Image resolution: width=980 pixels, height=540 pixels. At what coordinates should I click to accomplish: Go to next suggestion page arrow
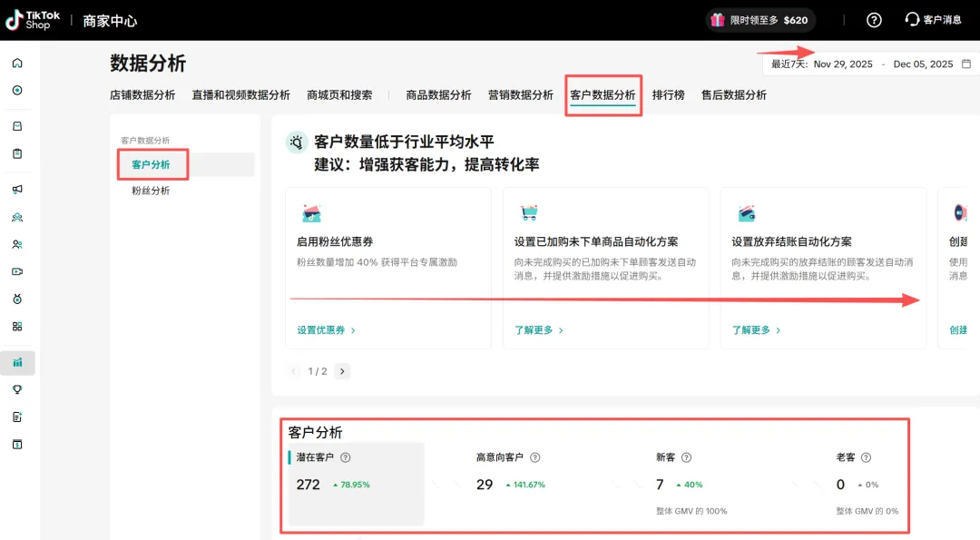[x=342, y=371]
